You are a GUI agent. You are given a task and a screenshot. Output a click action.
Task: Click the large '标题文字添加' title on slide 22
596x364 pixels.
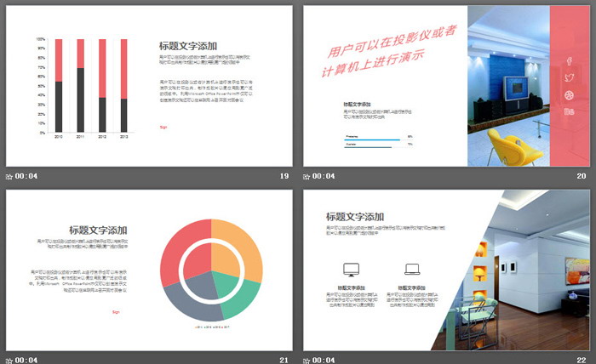point(355,217)
